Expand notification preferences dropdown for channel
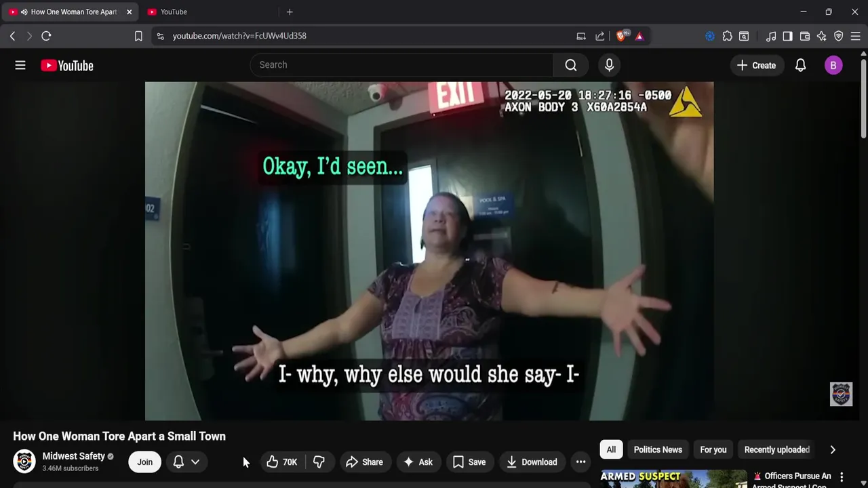Image resolution: width=868 pixels, height=488 pixels. [186, 462]
